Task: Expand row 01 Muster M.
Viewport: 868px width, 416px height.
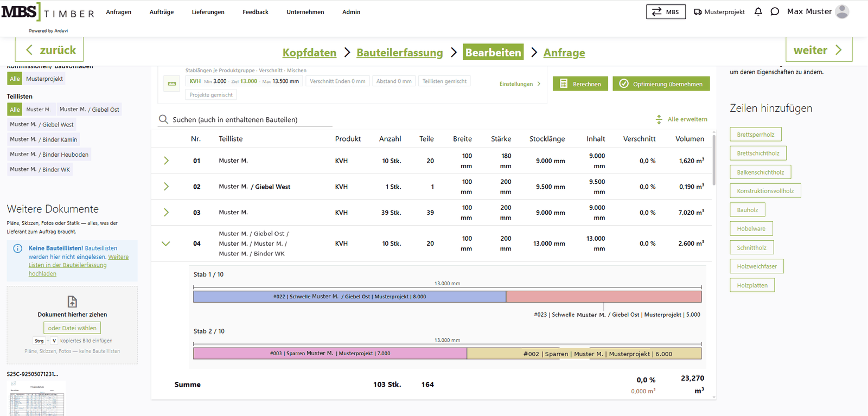Action: (166, 161)
